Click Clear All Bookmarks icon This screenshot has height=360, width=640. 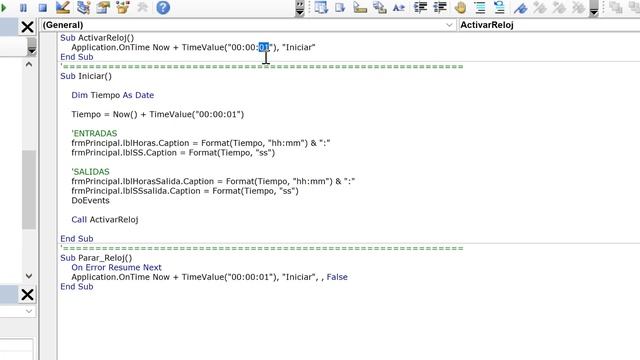tap(579, 7)
